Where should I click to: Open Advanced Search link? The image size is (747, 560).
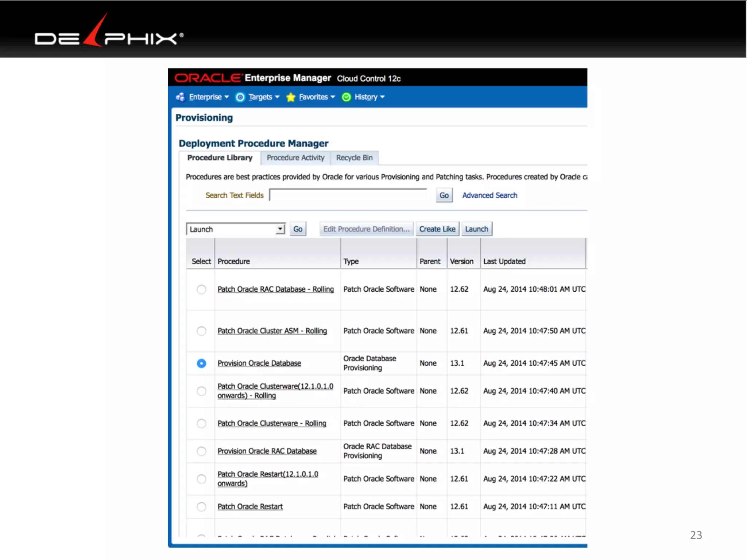pos(489,195)
